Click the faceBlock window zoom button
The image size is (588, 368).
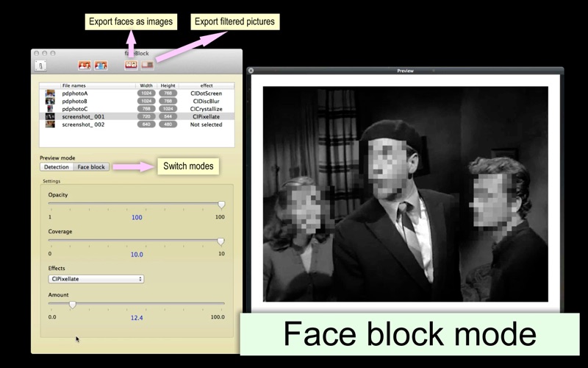[x=53, y=53]
